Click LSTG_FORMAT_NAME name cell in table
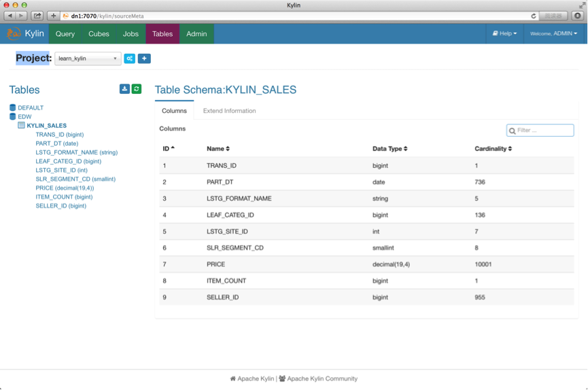The image size is (588, 390). 239,199
